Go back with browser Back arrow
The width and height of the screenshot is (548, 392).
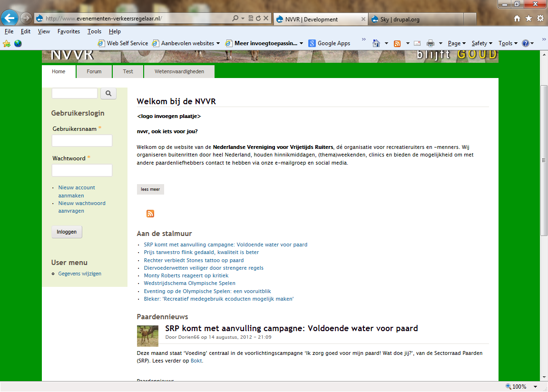(x=10, y=18)
